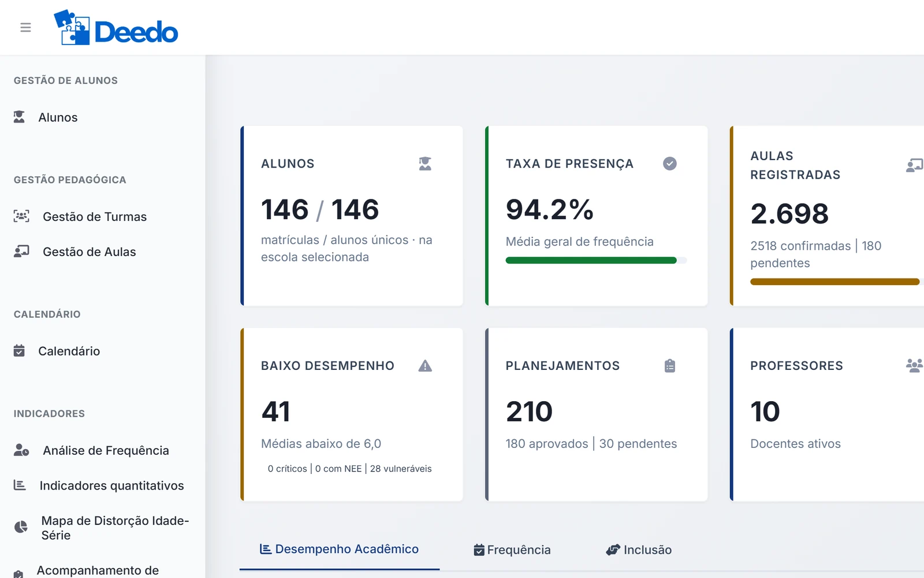924x578 pixels.
Task: Open Indicadores quantitativos
Action: pos(112,486)
